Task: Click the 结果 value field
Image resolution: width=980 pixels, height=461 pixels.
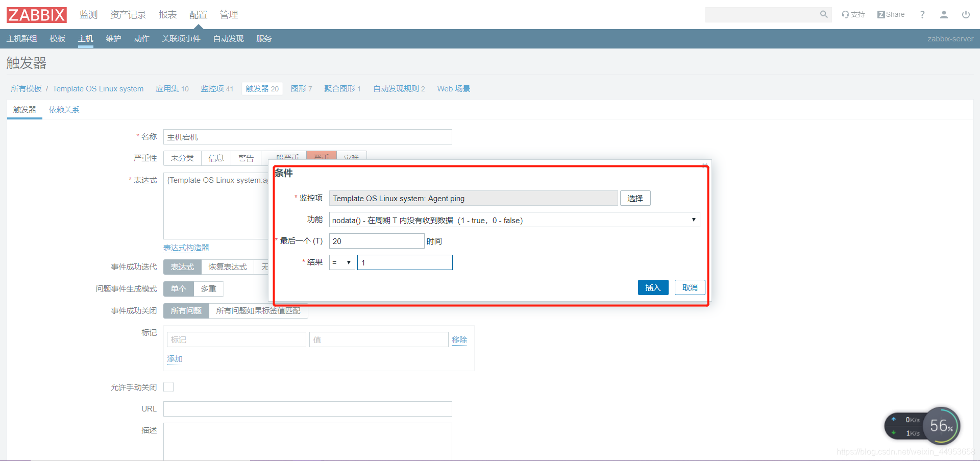Action: pos(405,262)
